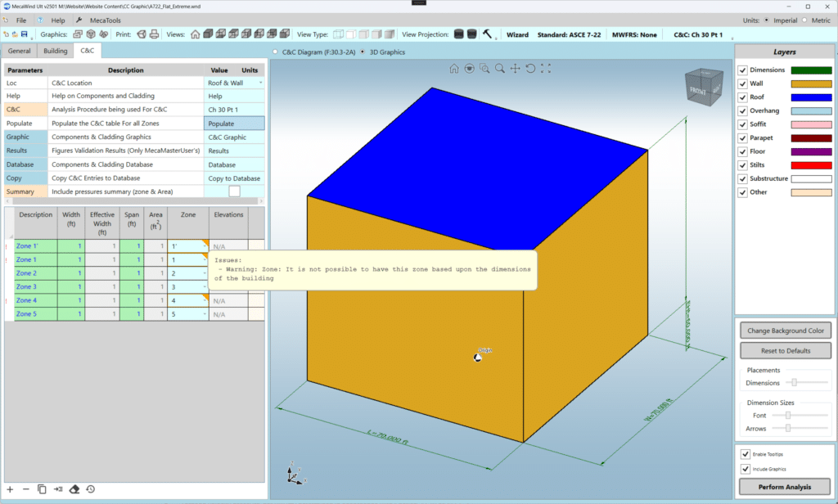Select the last shaded View Type icon
The image size is (838, 504).
pos(390,34)
